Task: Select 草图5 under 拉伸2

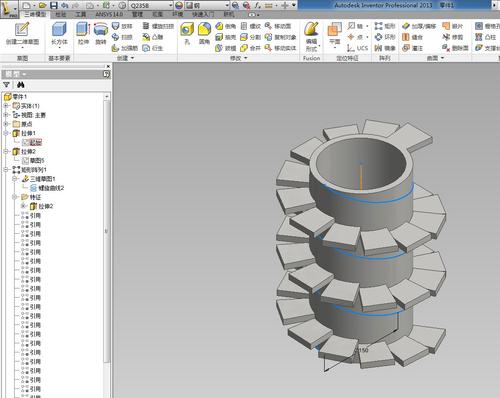Action: pyautogui.click(x=34, y=161)
